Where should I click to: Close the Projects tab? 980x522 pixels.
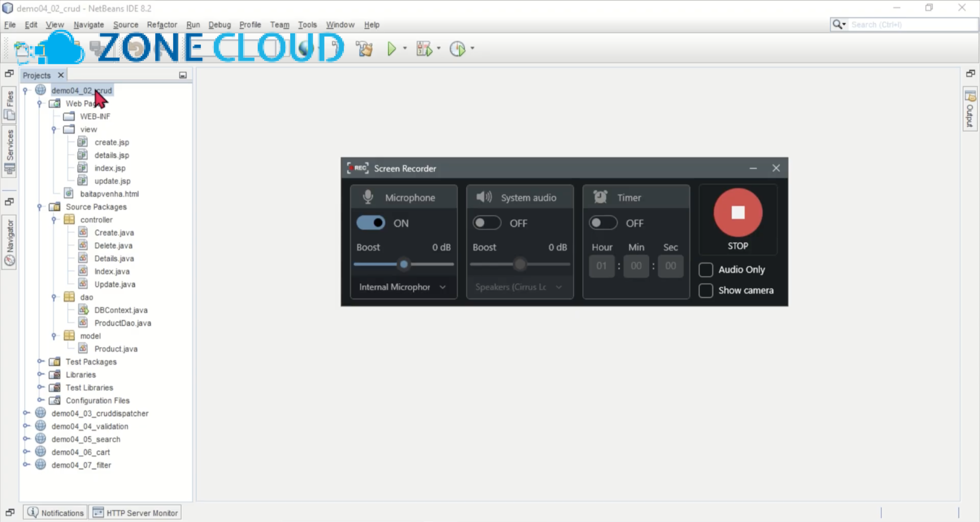(x=60, y=75)
